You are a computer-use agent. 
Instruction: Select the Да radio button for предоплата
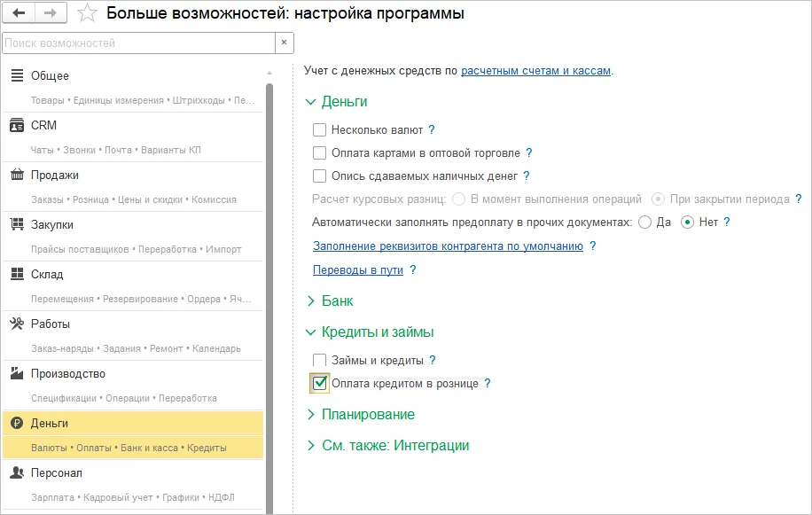(x=647, y=222)
